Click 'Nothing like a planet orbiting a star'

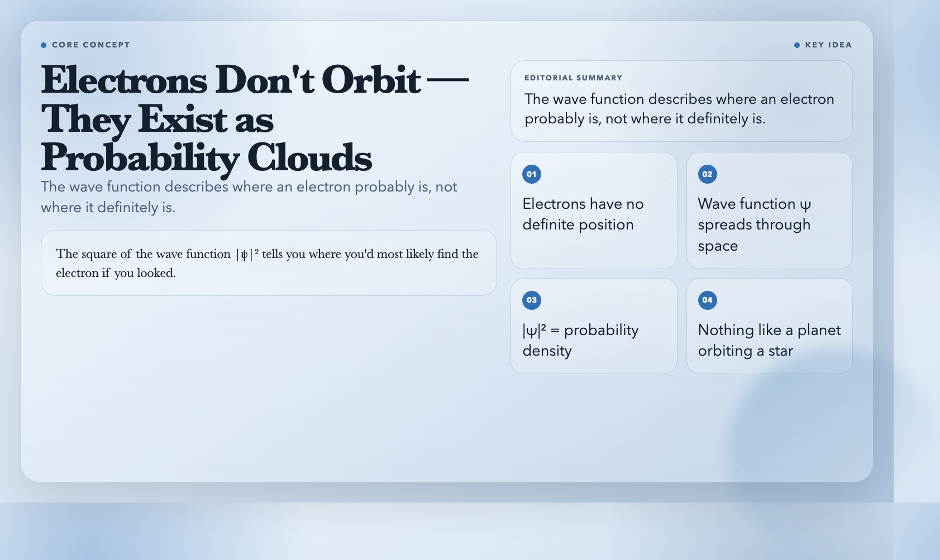[769, 340]
